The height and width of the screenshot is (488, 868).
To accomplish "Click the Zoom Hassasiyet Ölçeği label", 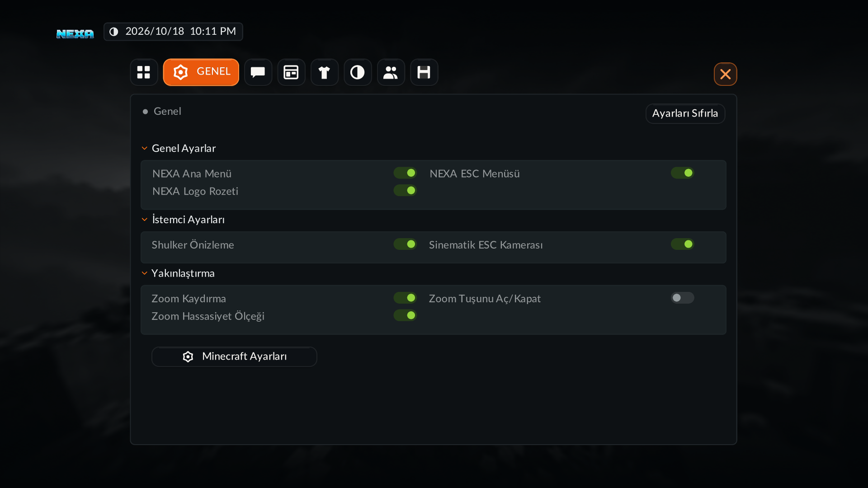I will (x=208, y=316).
